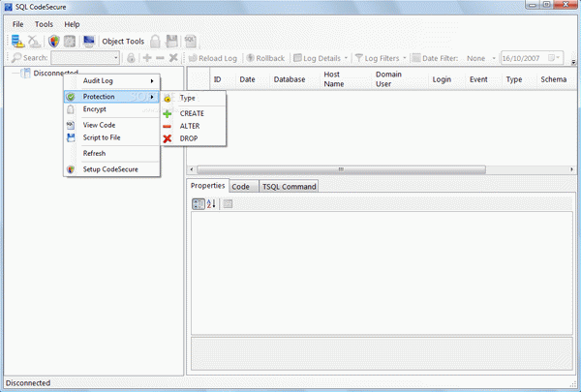Expand the Audit Log submenu arrow
581x392 pixels.
tap(152, 80)
